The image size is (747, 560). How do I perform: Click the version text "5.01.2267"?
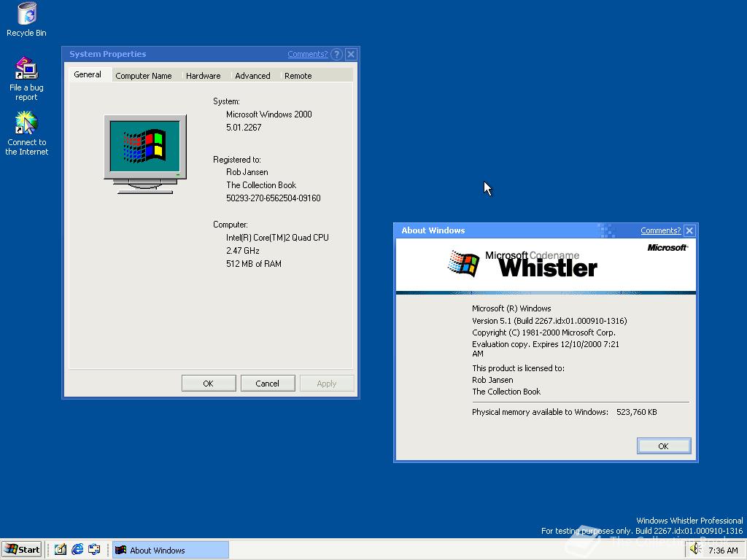(x=244, y=127)
